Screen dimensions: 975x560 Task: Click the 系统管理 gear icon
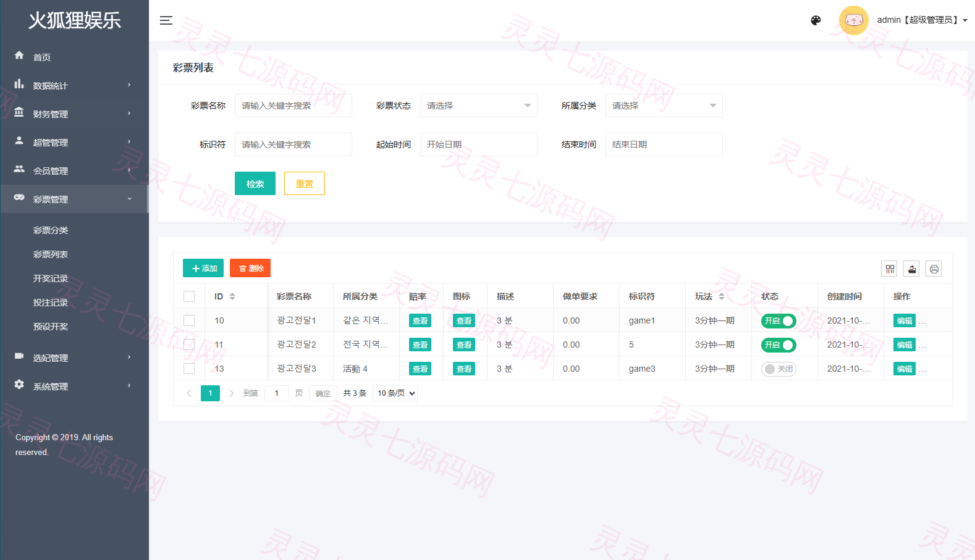coord(19,385)
